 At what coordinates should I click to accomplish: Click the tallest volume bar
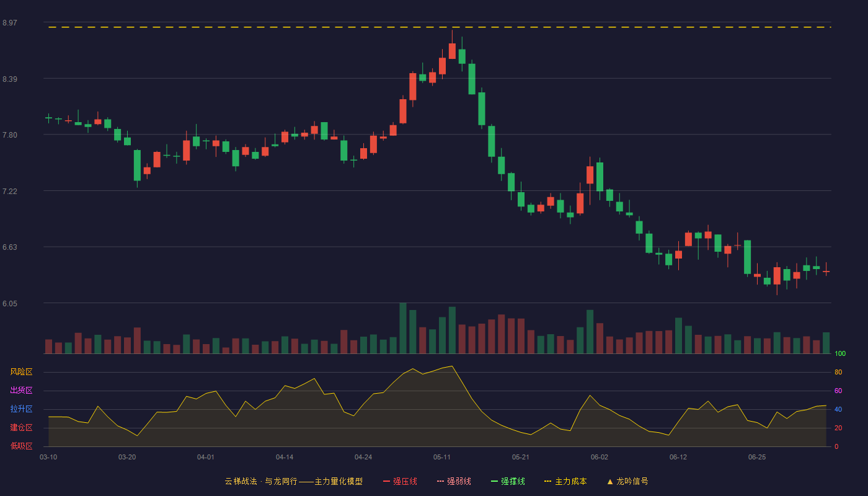click(x=403, y=328)
